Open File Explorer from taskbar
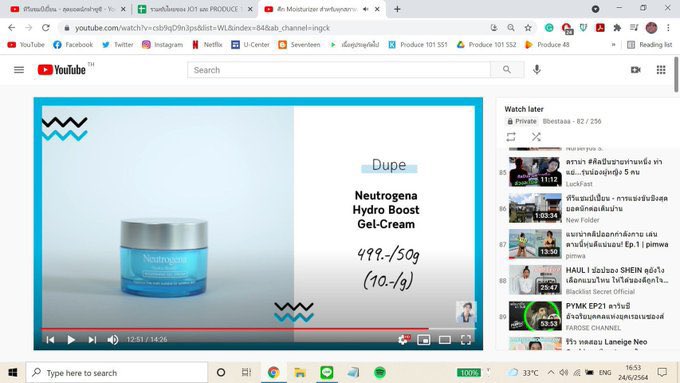The height and width of the screenshot is (383, 680). [300, 373]
